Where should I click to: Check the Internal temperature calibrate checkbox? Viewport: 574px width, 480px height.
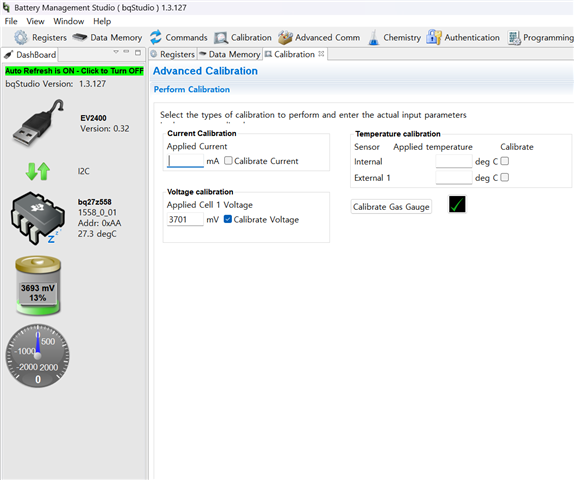point(504,161)
